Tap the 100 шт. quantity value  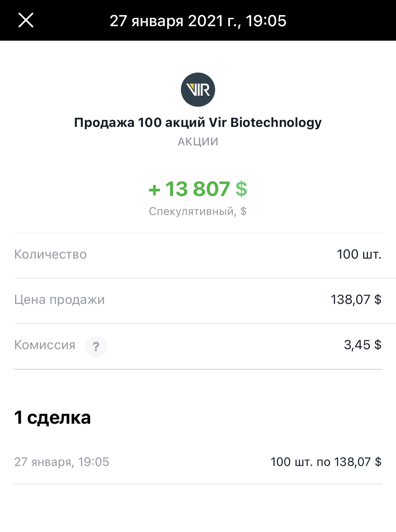click(x=359, y=254)
